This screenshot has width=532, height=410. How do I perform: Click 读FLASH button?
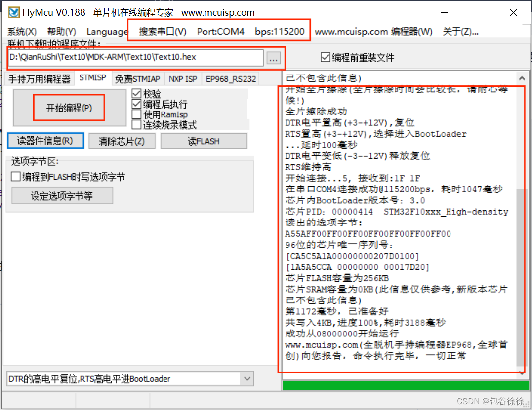(204, 141)
